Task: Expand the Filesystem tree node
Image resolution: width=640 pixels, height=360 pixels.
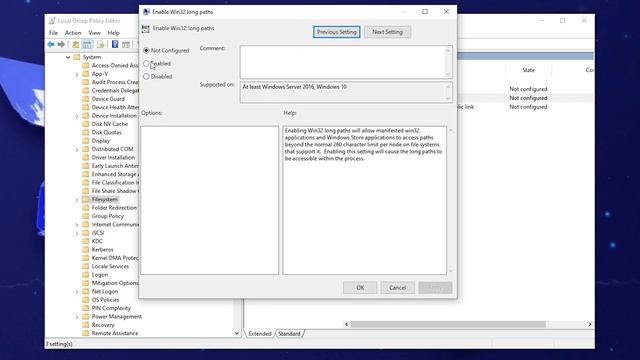Action: [x=77, y=200]
